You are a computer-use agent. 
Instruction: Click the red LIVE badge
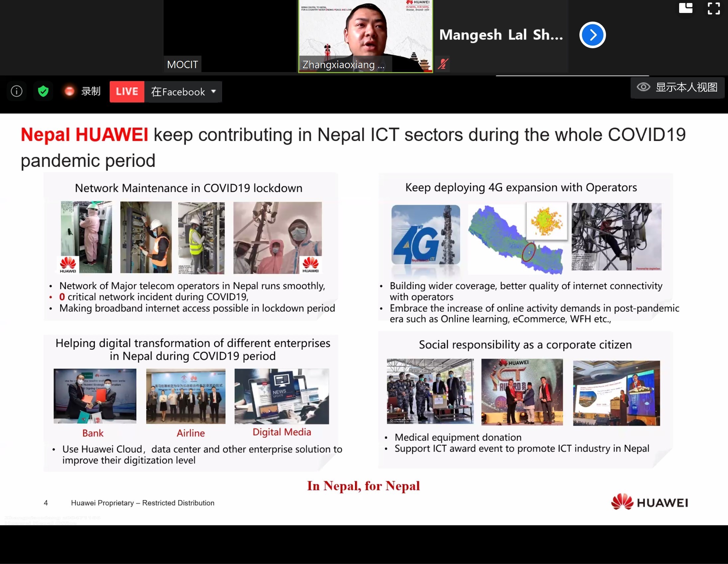coord(127,91)
